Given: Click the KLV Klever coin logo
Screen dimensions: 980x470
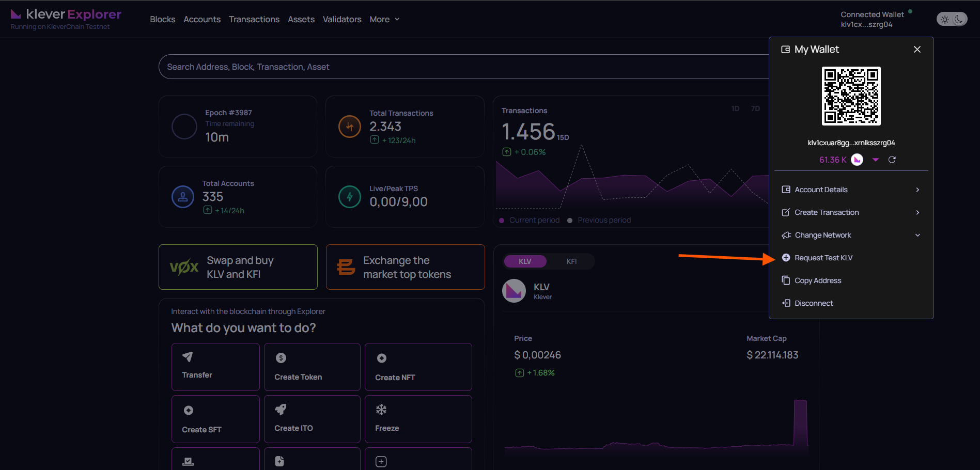Looking at the screenshot, I should (514, 291).
